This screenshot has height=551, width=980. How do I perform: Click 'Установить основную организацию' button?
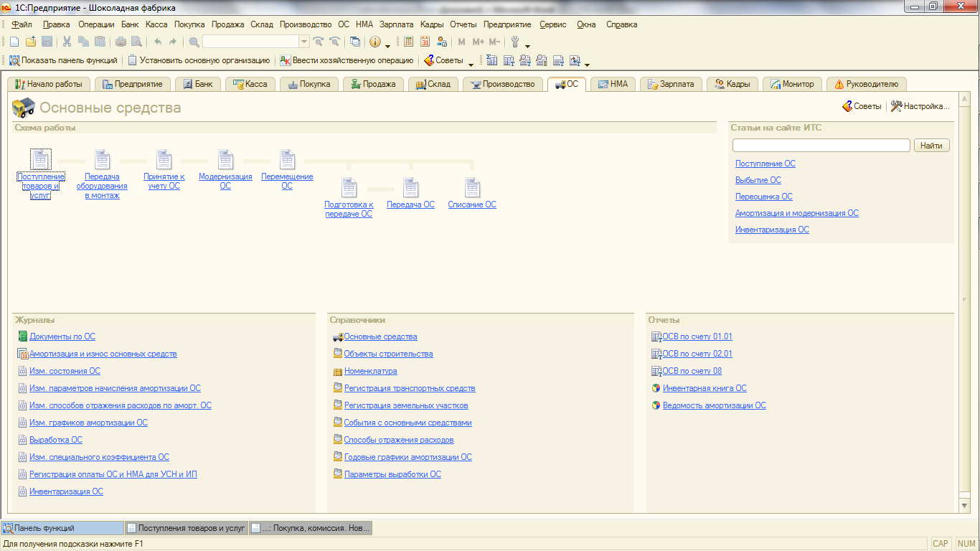(199, 60)
